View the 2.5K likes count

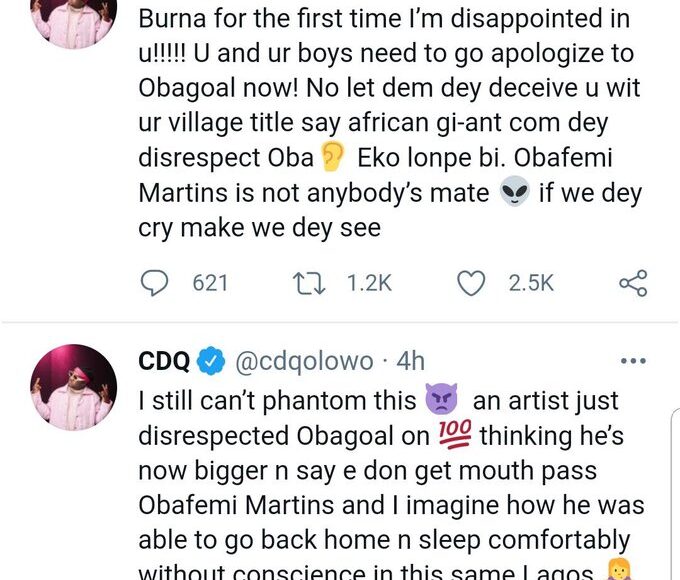tap(530, 284)
